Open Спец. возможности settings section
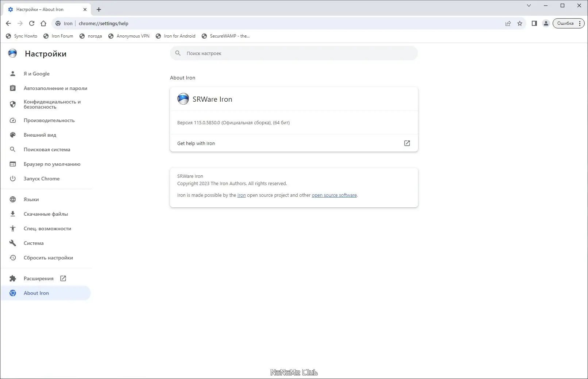588x379 pixels. [46, 228]
